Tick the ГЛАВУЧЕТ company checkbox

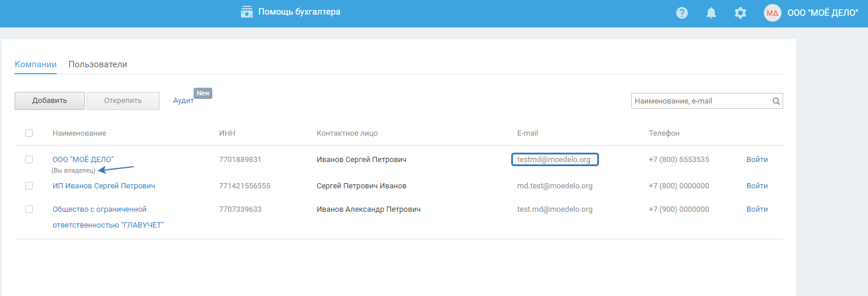[x=29, y=209]
